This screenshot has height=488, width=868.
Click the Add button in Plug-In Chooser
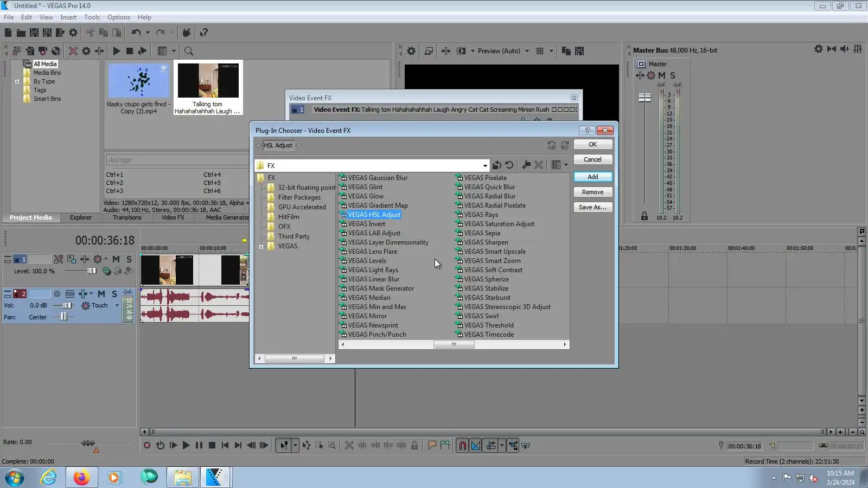click(x=593, y=177)
